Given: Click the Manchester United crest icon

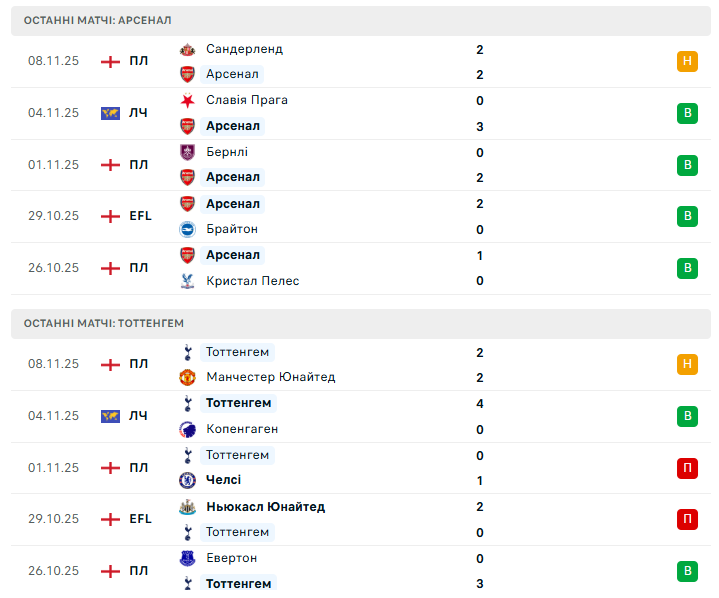Looking at the screenshot, I should click(187, 377).
